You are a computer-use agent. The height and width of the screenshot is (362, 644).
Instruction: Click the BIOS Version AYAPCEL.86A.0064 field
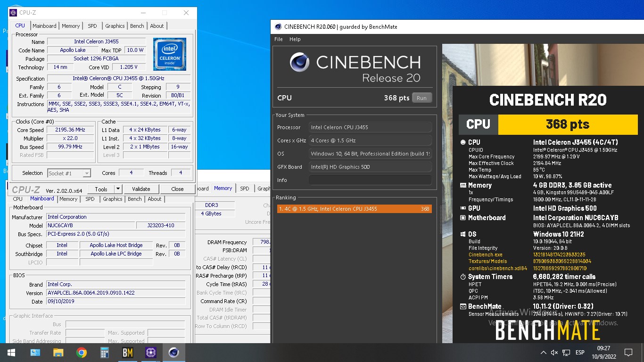coord(116,293)
